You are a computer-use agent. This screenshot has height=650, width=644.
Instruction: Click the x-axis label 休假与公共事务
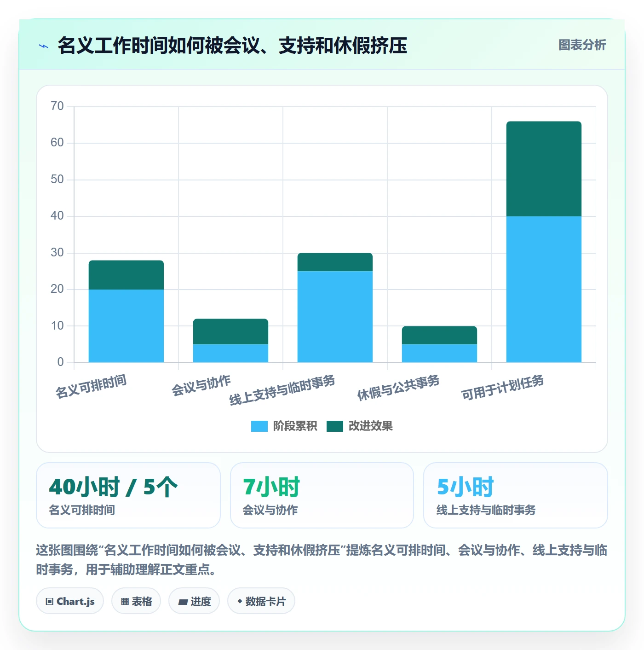(398, 388)
